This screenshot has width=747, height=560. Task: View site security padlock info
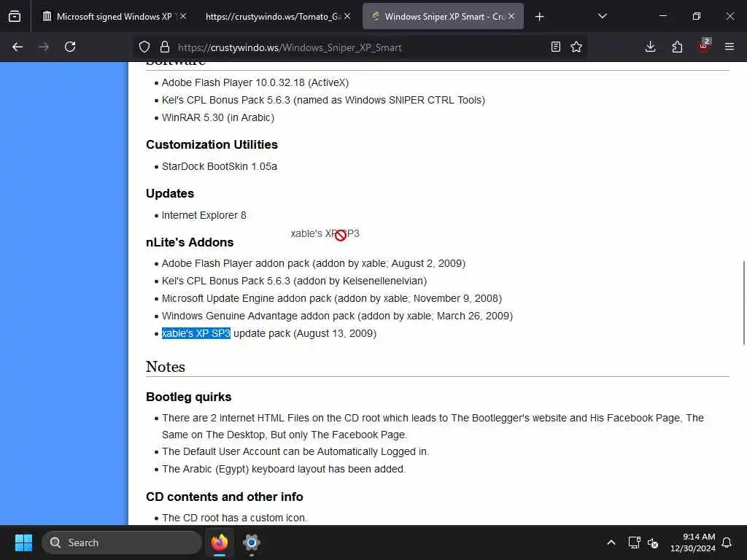pyautogui.click(x=165, y=47)
